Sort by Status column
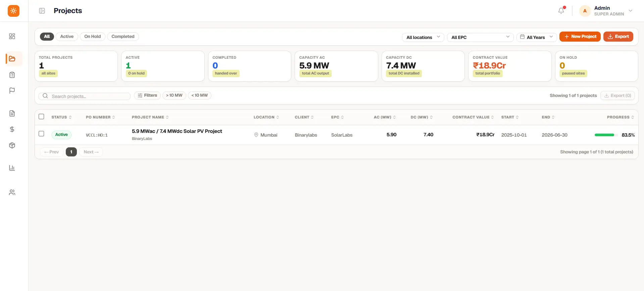The height and width of the screenshot is (291, 644). click(61, 117)
